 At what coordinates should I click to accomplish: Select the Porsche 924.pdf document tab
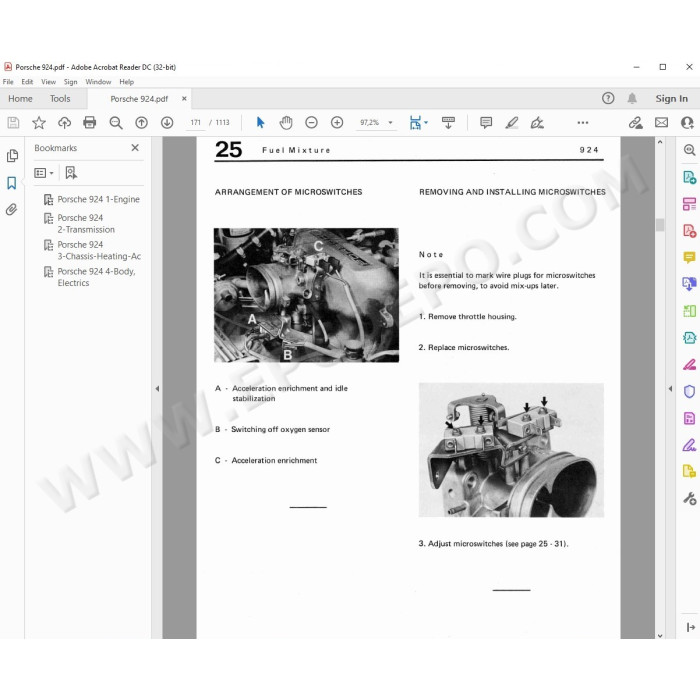(139, 99)
